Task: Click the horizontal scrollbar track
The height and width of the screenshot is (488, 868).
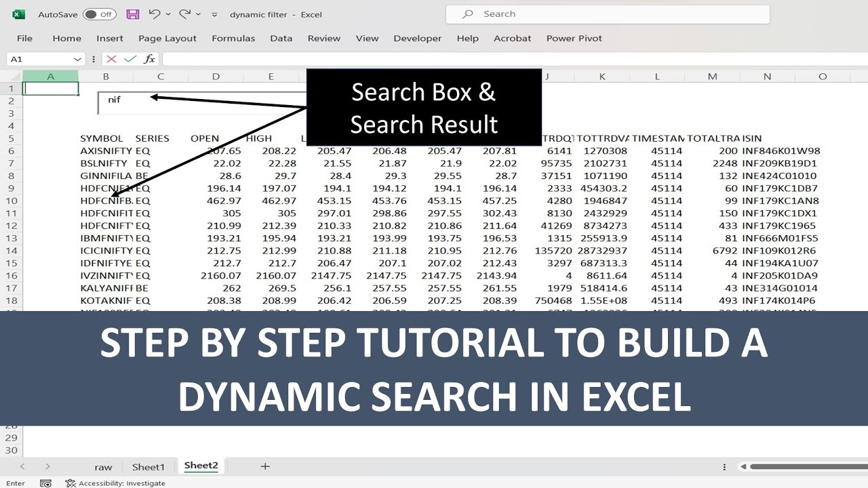Action: (808, 466)
